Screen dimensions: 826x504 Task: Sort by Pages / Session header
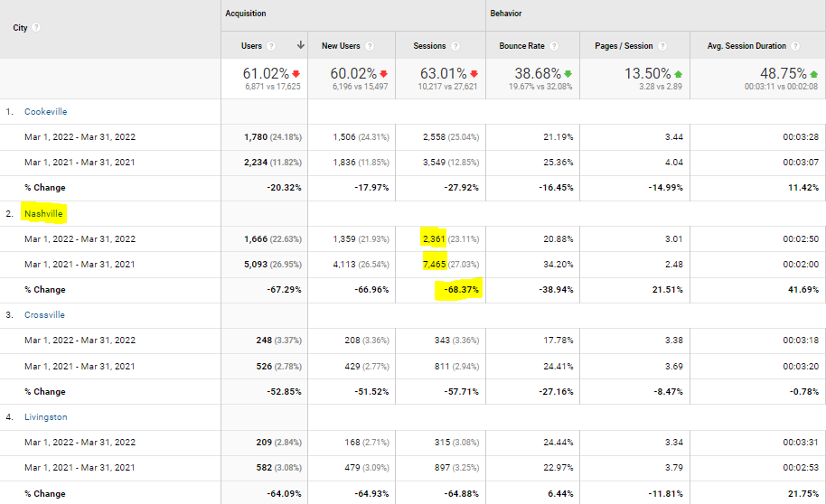(x=624, y=46)
